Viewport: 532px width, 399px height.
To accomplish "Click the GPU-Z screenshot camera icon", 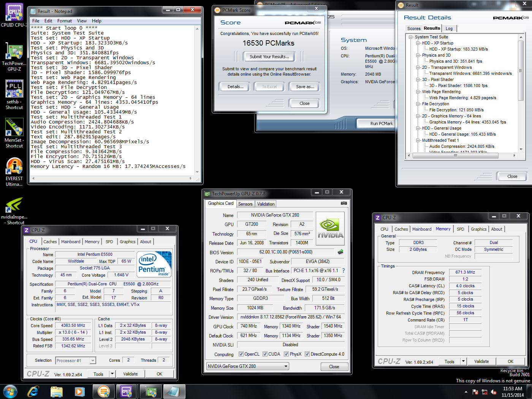I will point(344,203).
